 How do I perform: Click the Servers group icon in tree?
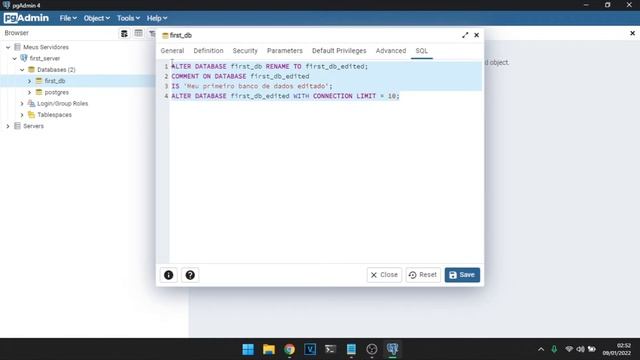pyautogui.click(x=17, y=126)
